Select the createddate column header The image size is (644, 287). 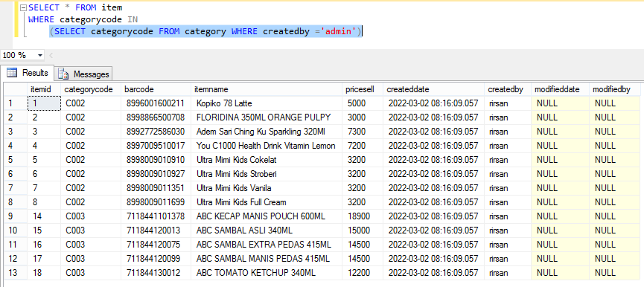click(434, 89)
